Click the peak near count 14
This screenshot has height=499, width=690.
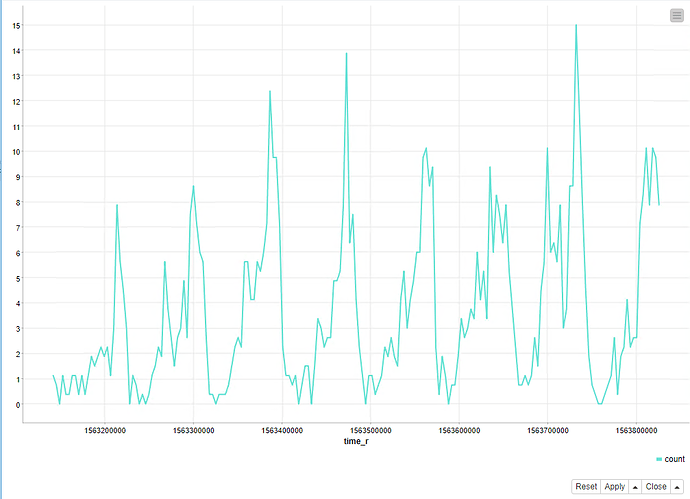click(346, 54)
